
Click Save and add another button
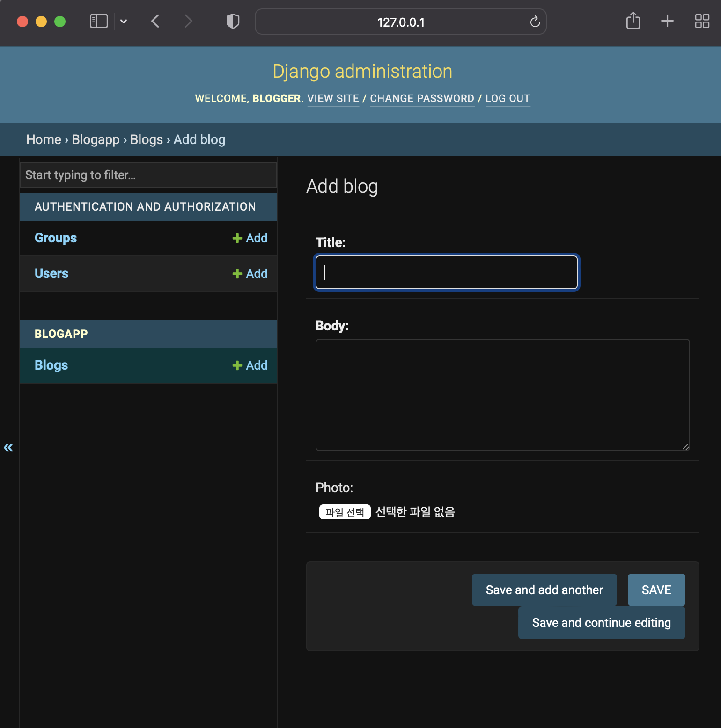[544, 590]
